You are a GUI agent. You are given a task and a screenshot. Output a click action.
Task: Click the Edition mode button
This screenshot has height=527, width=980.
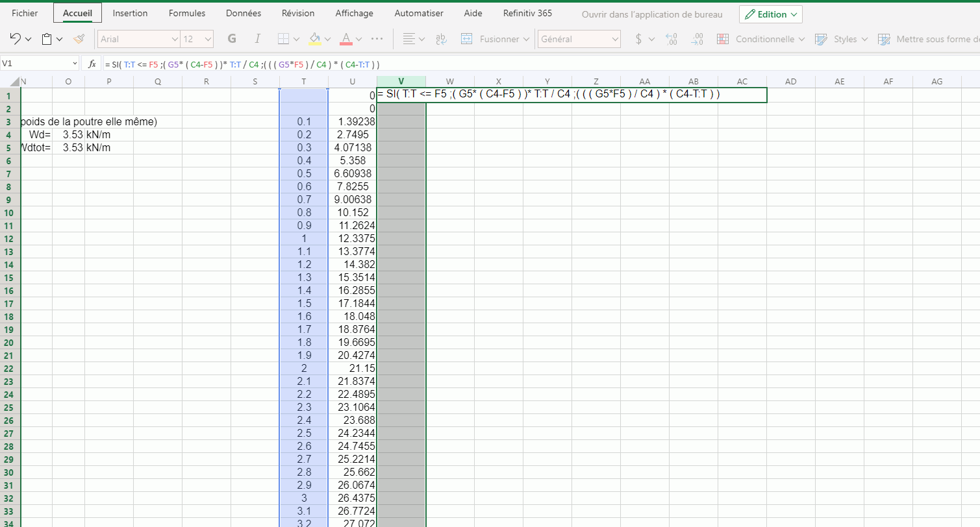pyautogui.click(x=770, y=14)
